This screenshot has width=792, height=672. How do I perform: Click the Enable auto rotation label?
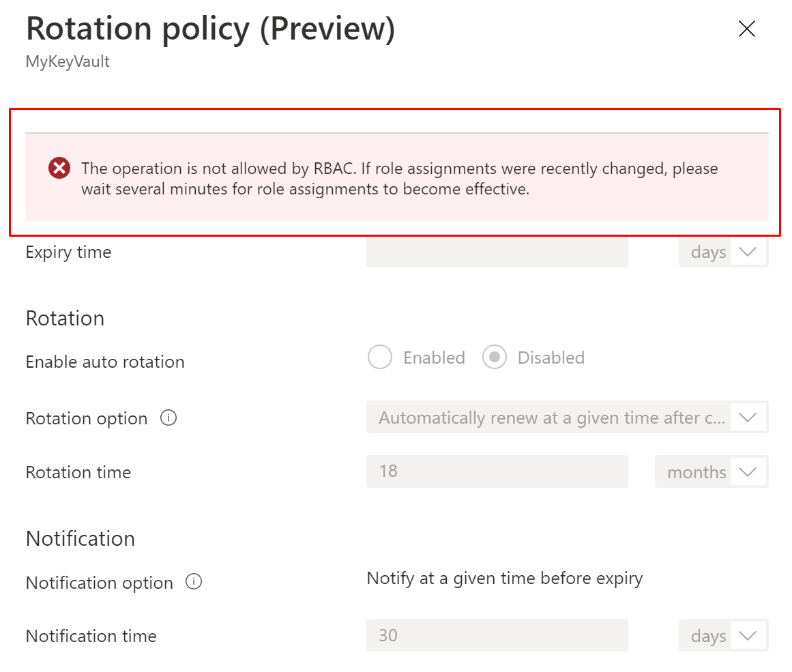tap(105, 362)
